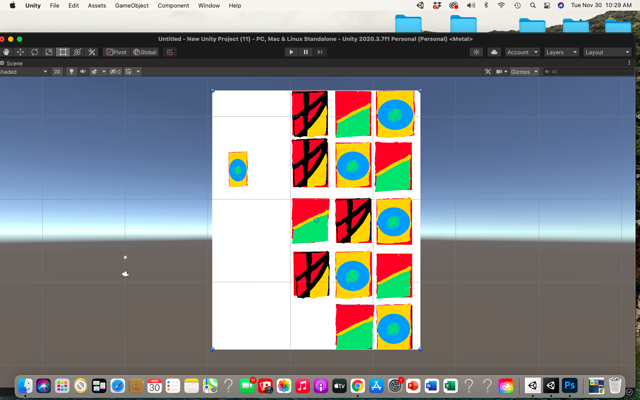
Task: Switch to the Scene tab
Action: pyautogui.click(x=14, y=62)
